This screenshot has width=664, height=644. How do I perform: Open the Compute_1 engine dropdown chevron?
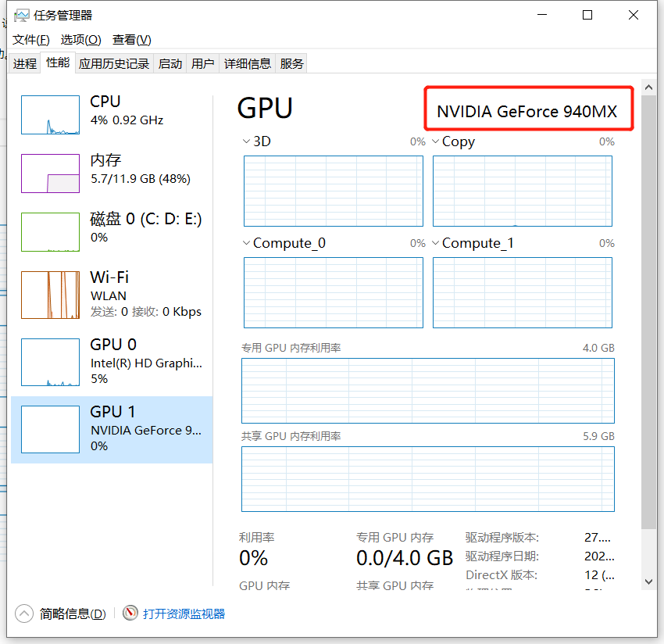tap(435, 243)
